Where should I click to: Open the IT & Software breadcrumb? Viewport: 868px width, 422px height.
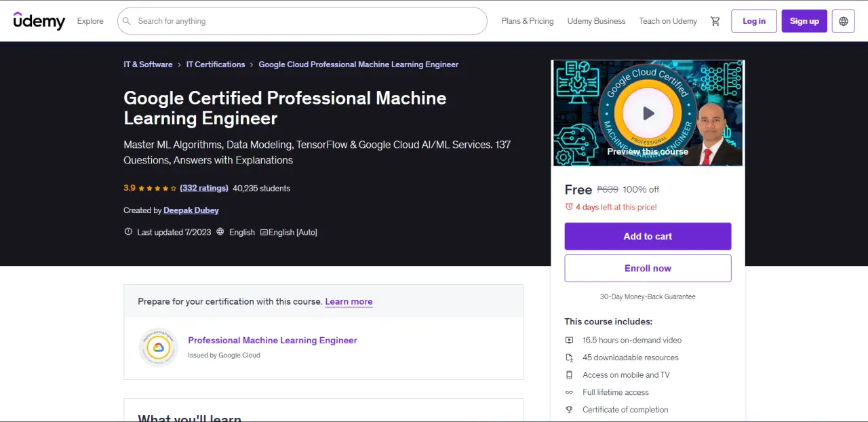coord(148,64)
